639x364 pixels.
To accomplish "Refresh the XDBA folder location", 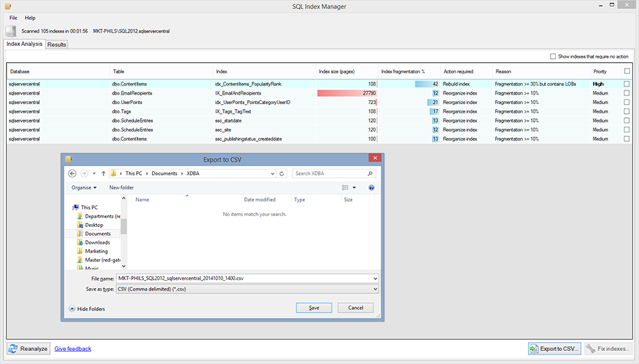I will [x=282, y=173].
